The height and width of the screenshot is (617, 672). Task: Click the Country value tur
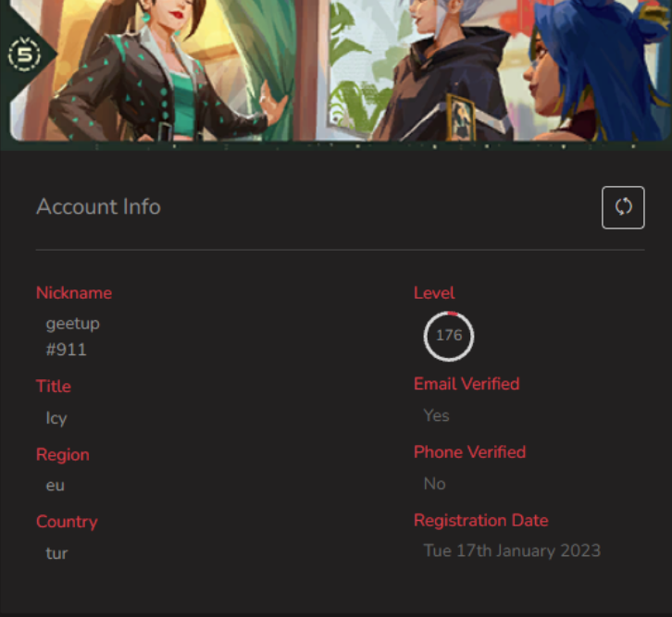click(x=56, y=553)
